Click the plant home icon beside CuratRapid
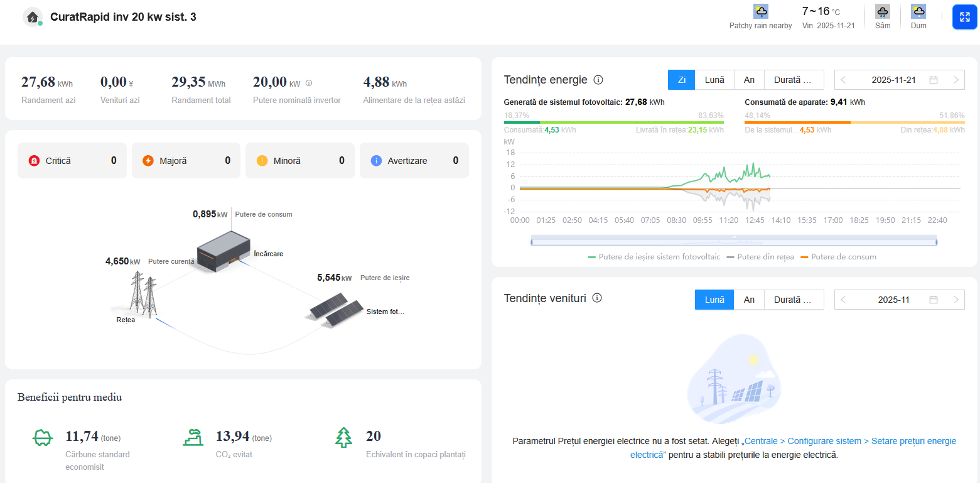 [x=32, y=17]
